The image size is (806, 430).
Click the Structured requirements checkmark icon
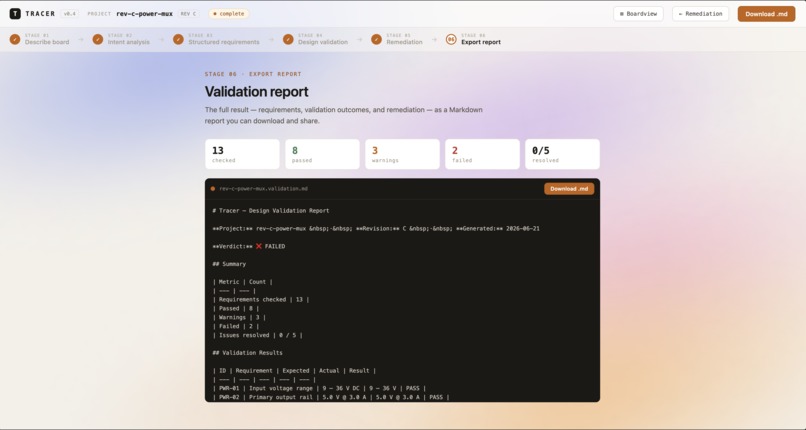[178, 40]
